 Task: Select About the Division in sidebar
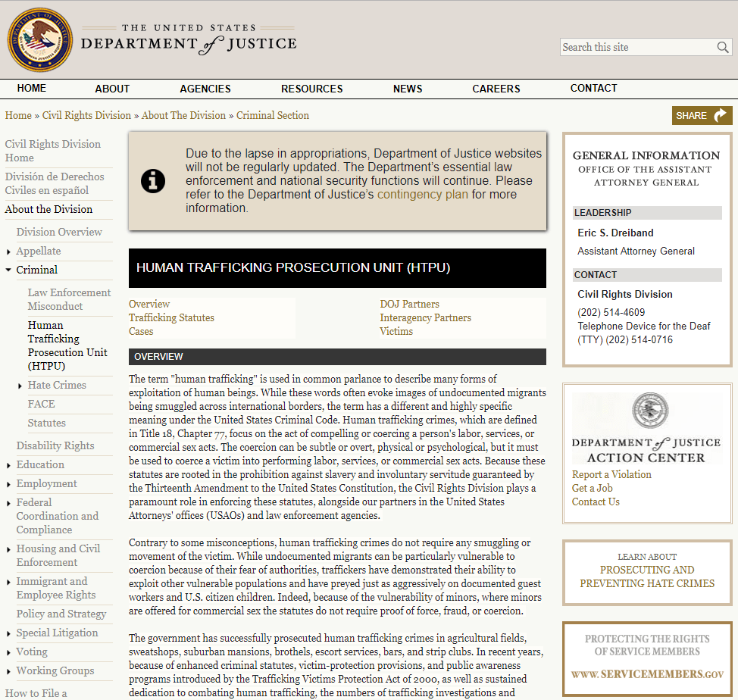coord(48,209)
